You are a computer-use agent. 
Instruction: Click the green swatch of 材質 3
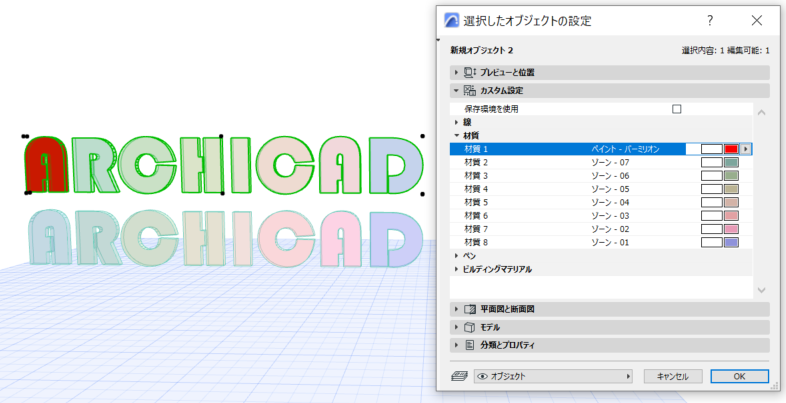[x=731, y=176]
